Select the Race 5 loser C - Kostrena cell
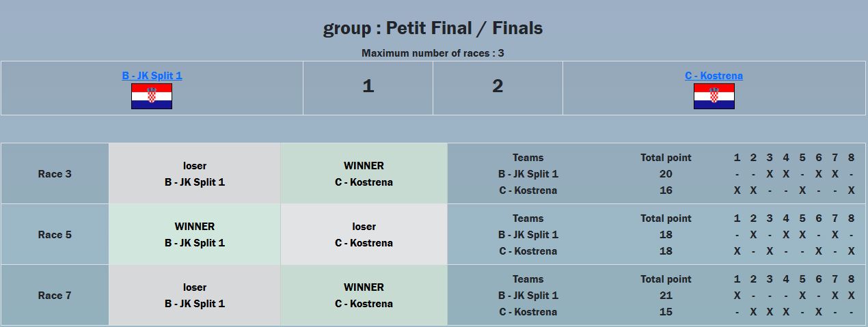 pos(364,234)
